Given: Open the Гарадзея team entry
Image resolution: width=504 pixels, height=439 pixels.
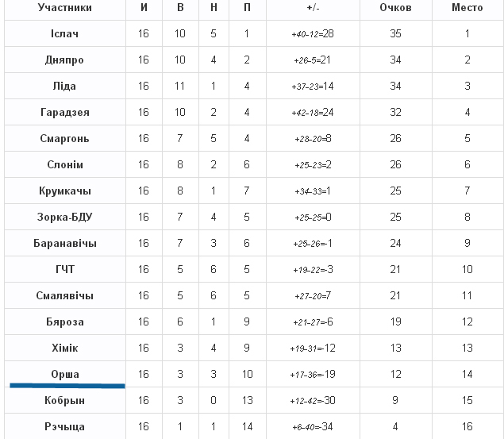Looking at the screenshot, I should 64,113.
